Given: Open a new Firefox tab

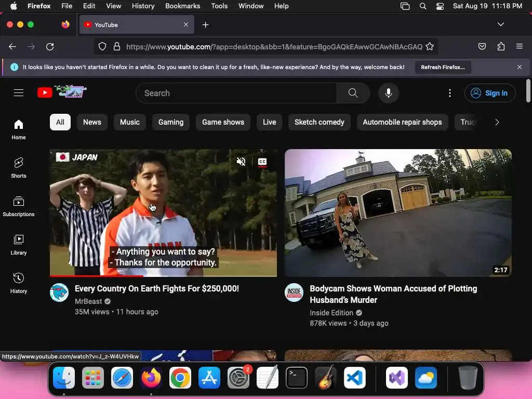Looking at the screenshot, I should [205, 25].
